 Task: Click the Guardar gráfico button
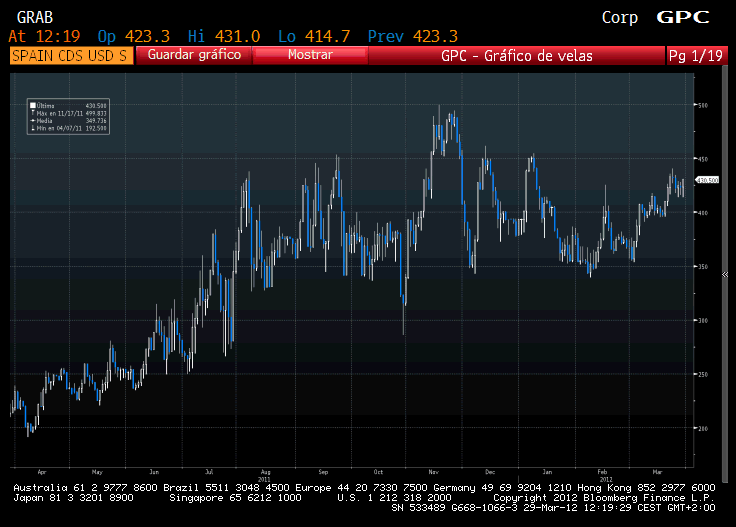coord(194,55)
